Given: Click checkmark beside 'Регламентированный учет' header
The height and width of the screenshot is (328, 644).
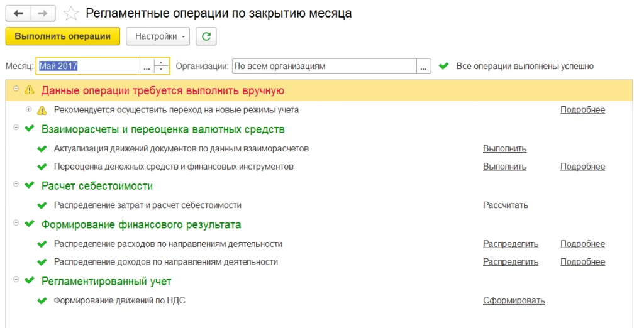Looking at the screenshot, I should pos(29,280).
